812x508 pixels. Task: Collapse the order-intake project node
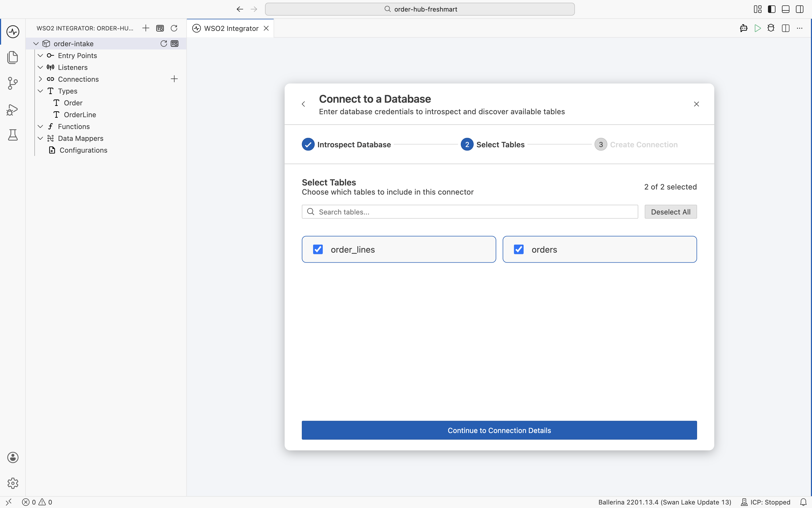click(x=36, y=44)
